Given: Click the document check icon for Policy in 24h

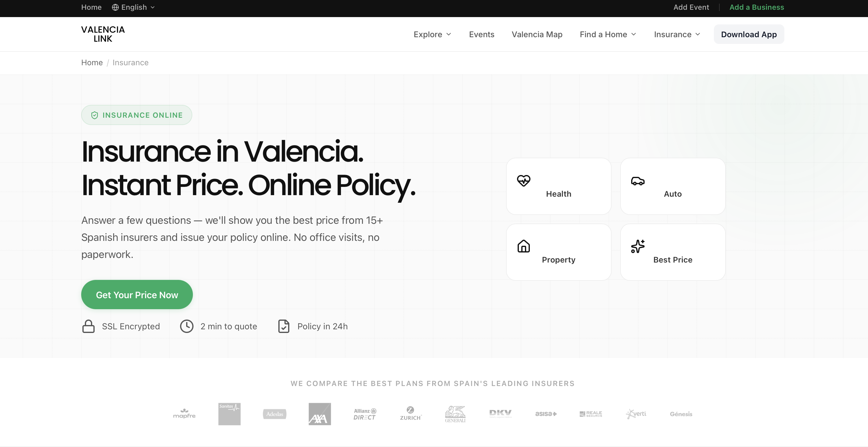Looking at the screenshot, I should [x=284, y=326].
